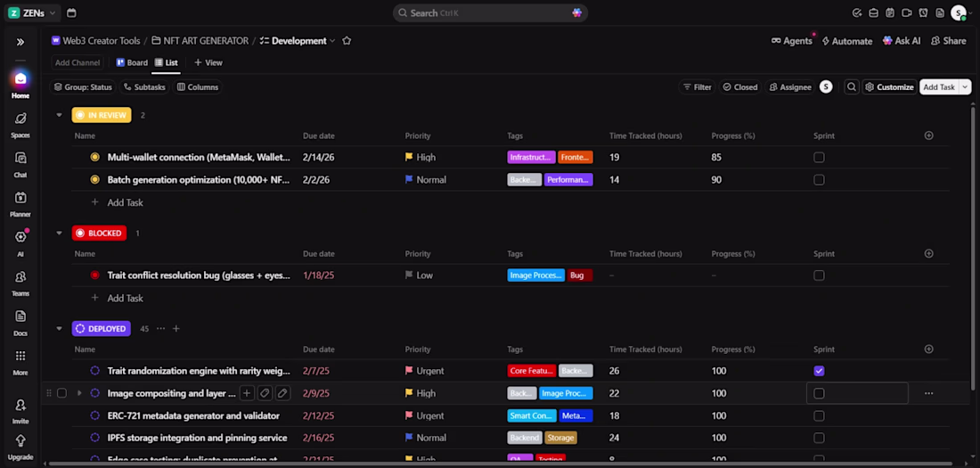Switch to the Board view tab
Viewport: 980px width, 468px height.
click(132, 62)
